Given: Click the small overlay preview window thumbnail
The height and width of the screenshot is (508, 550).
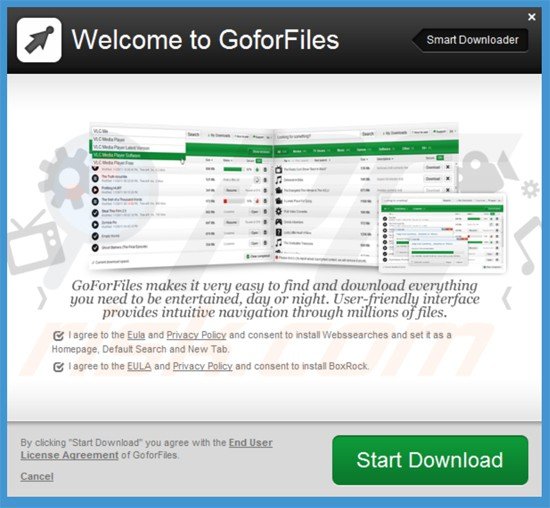Looking at the screenshot, I should (443, 233).
